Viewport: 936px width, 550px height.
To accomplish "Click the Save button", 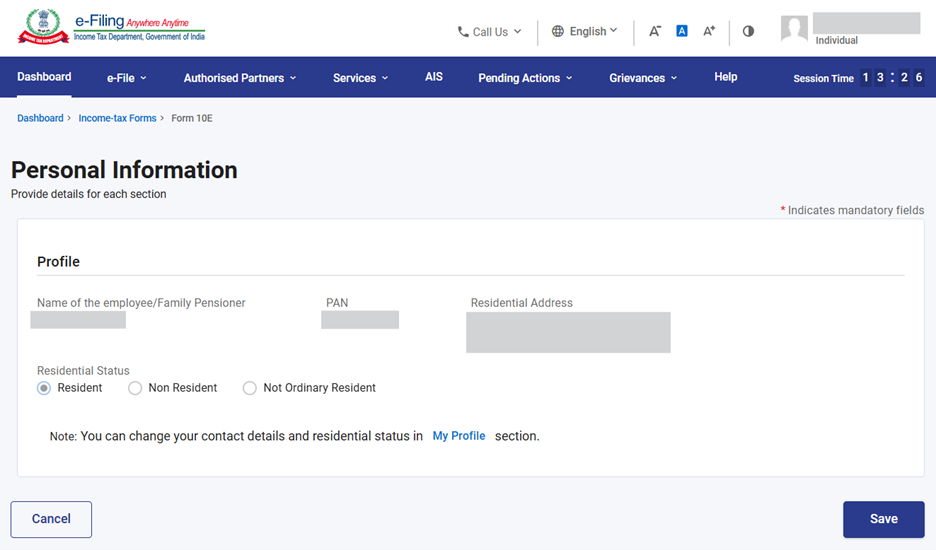I will 883,519.
